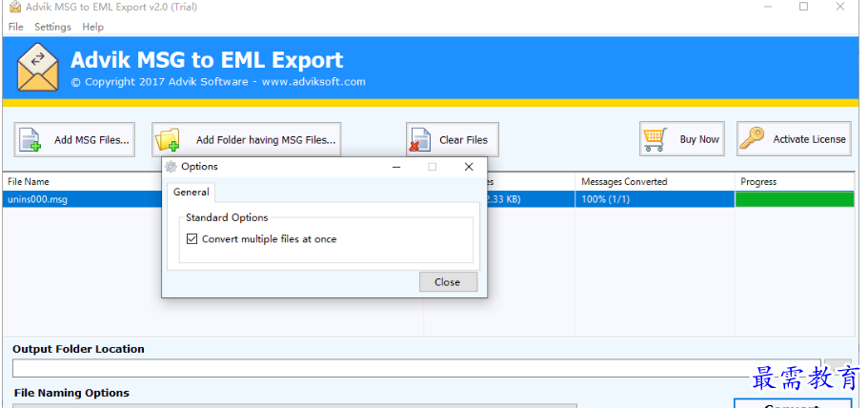Close the Options dialog with Close button
Image resolution: width=868 pixels, height=408 pixels.
tap(448, 282)
